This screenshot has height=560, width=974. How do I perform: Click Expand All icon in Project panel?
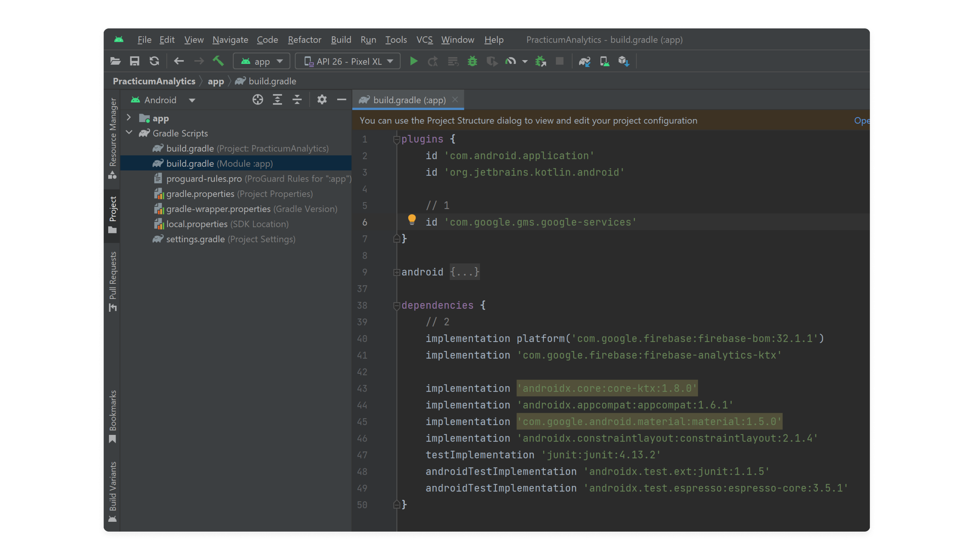click(x=277, y=100)
